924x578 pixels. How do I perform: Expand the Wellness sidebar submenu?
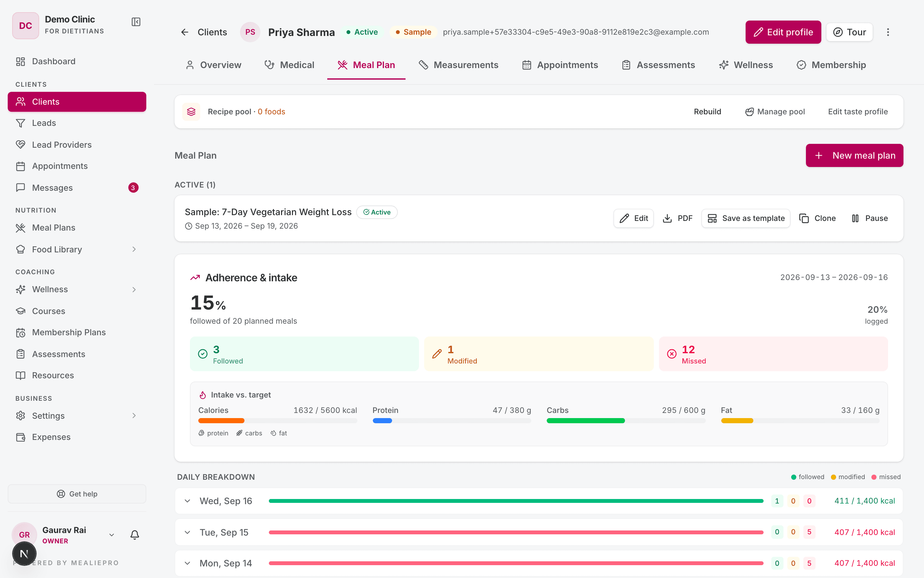(x=134, y=289)
